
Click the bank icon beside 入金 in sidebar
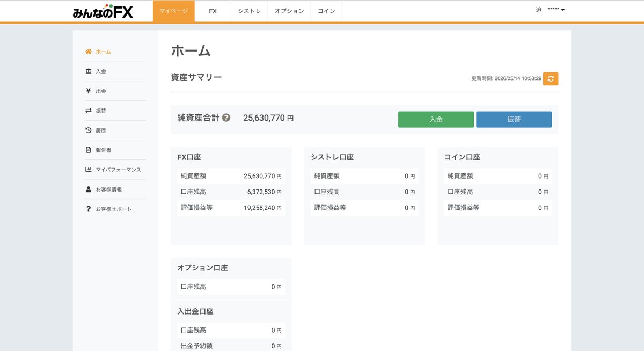[x=89, y=71]
